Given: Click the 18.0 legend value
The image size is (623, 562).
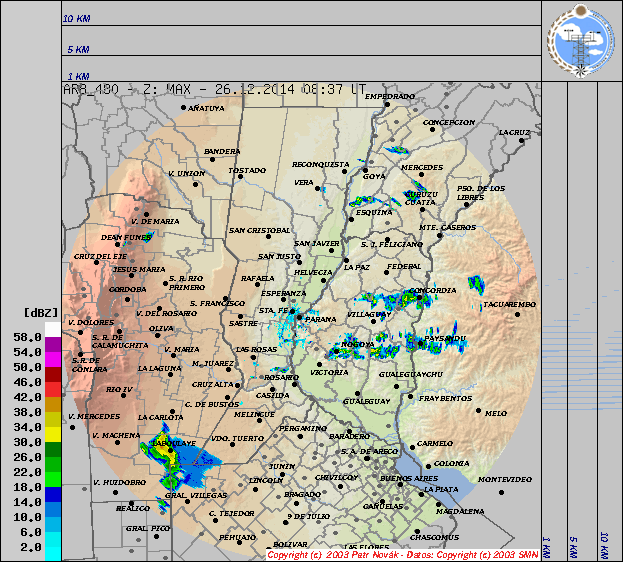Looking at the screenshot, I should (27, 487).
